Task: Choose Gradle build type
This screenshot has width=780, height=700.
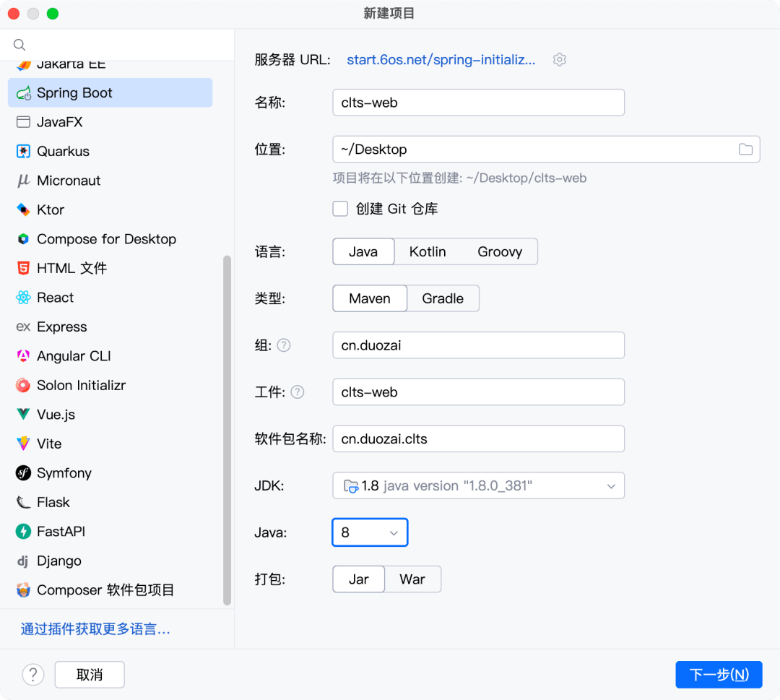Action: point(443,298)
